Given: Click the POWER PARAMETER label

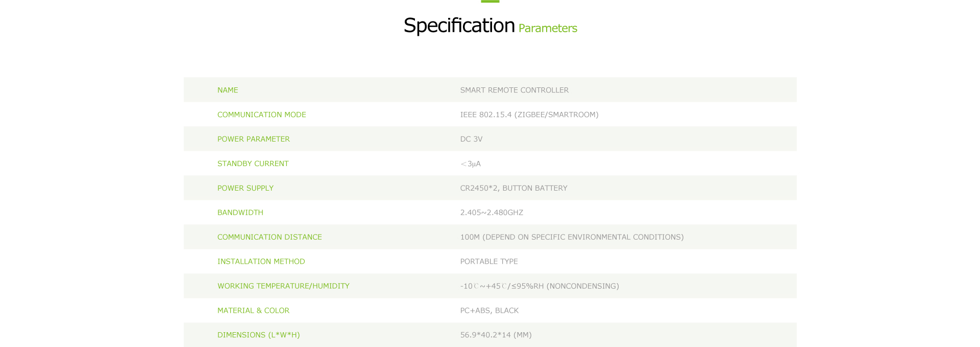Looking at the screenshot, I should (253, 139).
